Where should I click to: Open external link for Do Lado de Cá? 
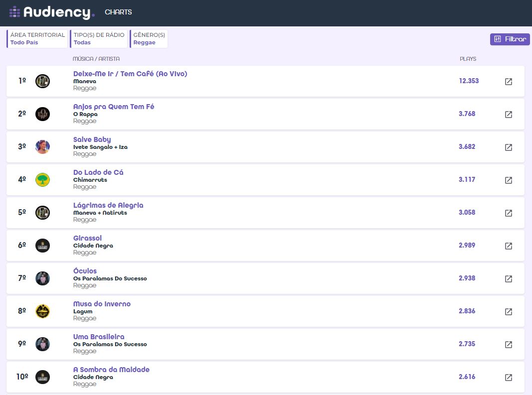[508, 180]
